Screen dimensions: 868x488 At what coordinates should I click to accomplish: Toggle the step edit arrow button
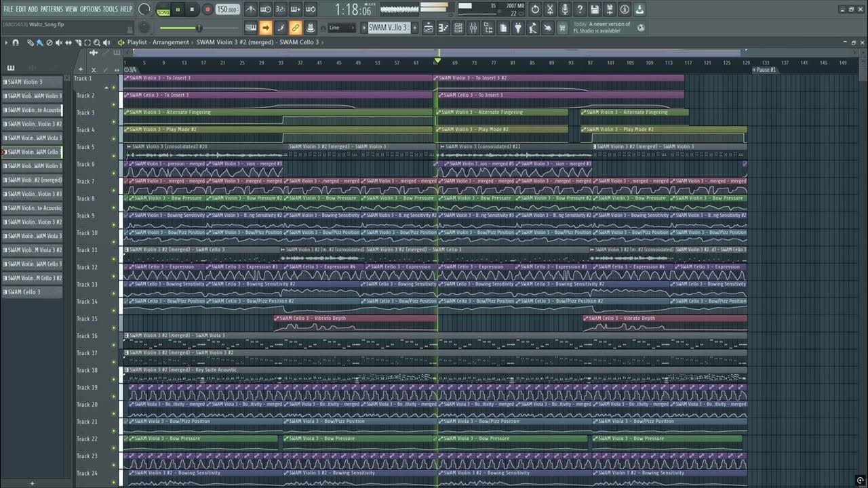[x=265, y=28]
